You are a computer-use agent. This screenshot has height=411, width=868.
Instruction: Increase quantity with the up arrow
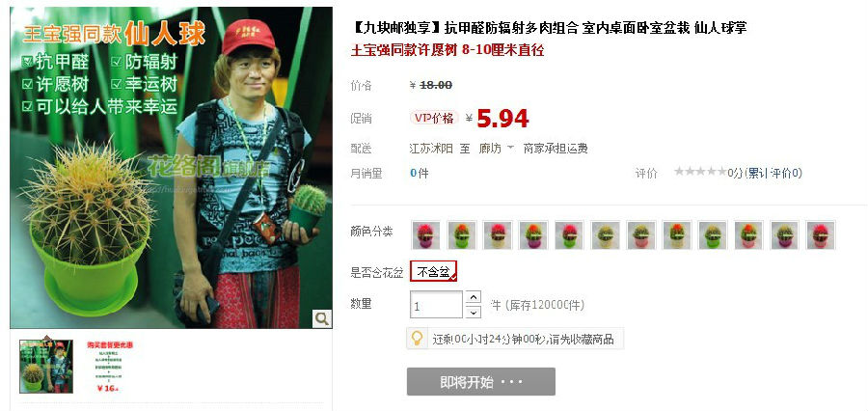474,297
